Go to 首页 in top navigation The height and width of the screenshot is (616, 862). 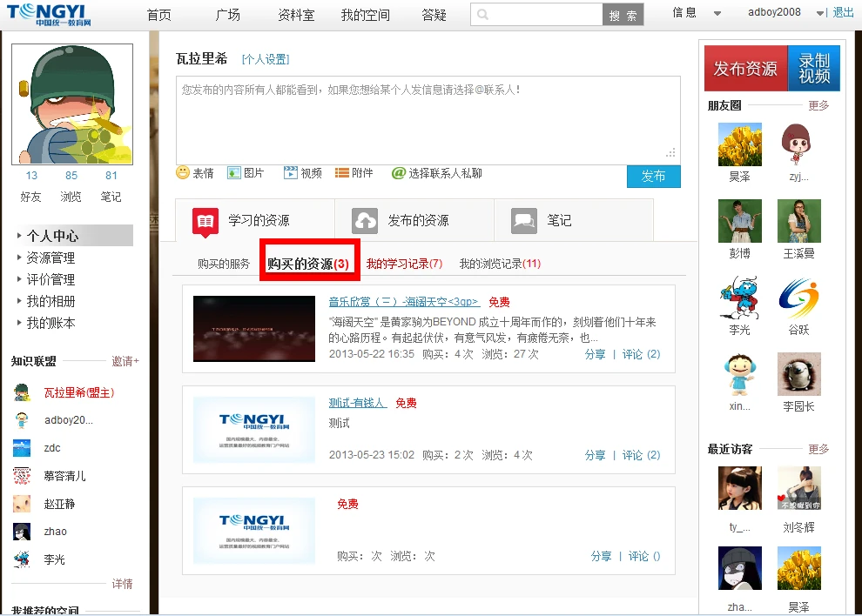[x=158, y=15]
